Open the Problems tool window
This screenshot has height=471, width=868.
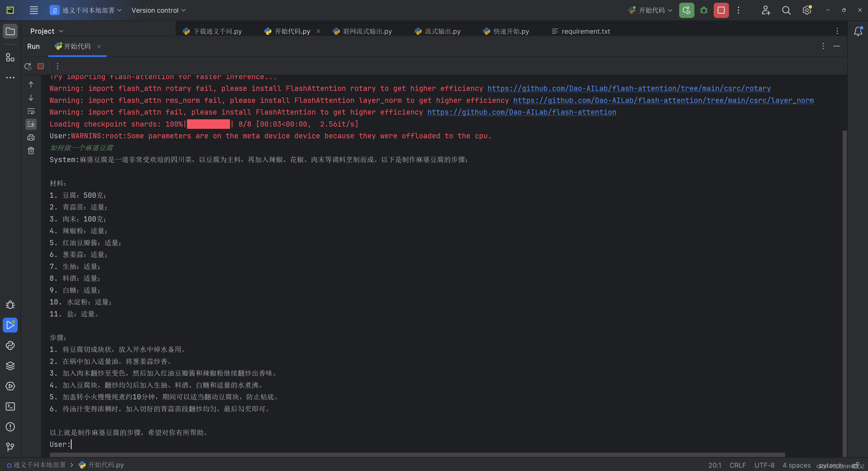[x=10, y=427]
